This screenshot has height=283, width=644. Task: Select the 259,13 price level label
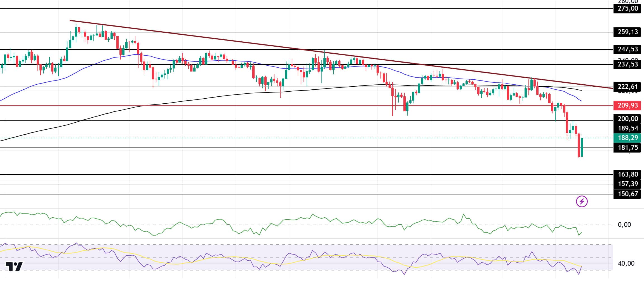627,32
